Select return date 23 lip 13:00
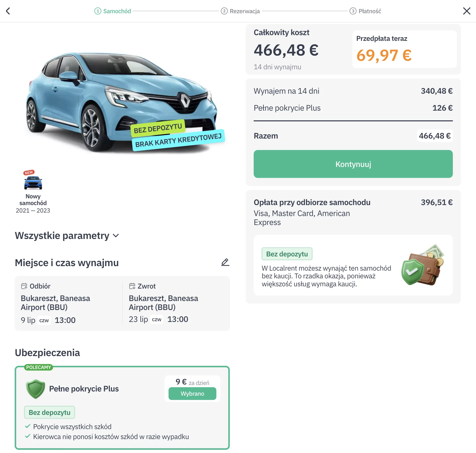This screenshot has height=453, width=476. [158, 319]
